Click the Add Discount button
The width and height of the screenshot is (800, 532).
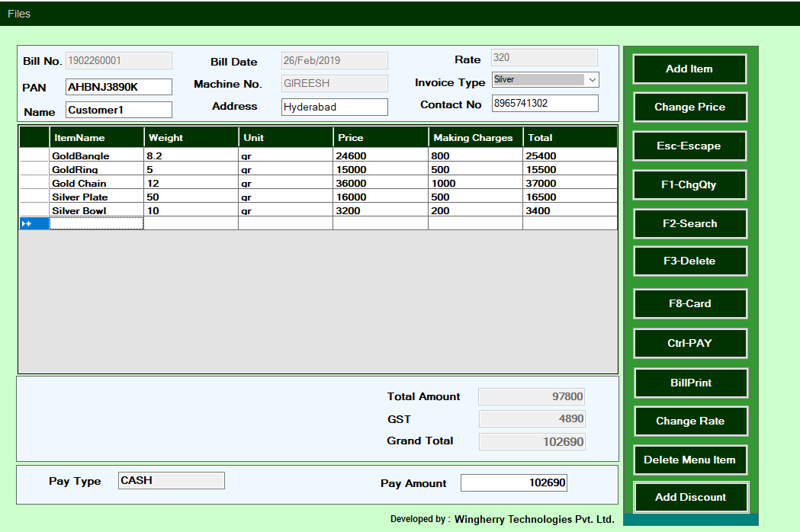691,497
